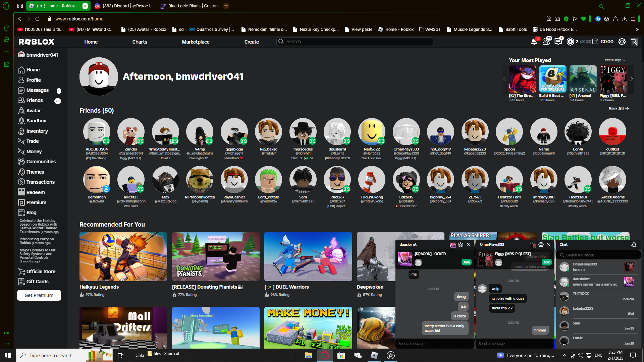Join deusleirnt's [DRAGON] LOCKED game
The image size is (644, 362).
point(466,262)
